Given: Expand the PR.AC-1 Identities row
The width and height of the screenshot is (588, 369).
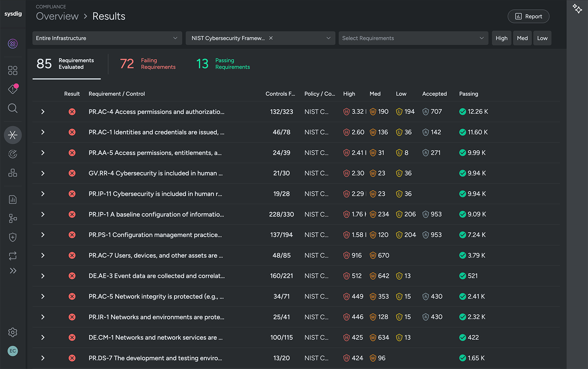Looking at the screenshot, I should [43, 132].
